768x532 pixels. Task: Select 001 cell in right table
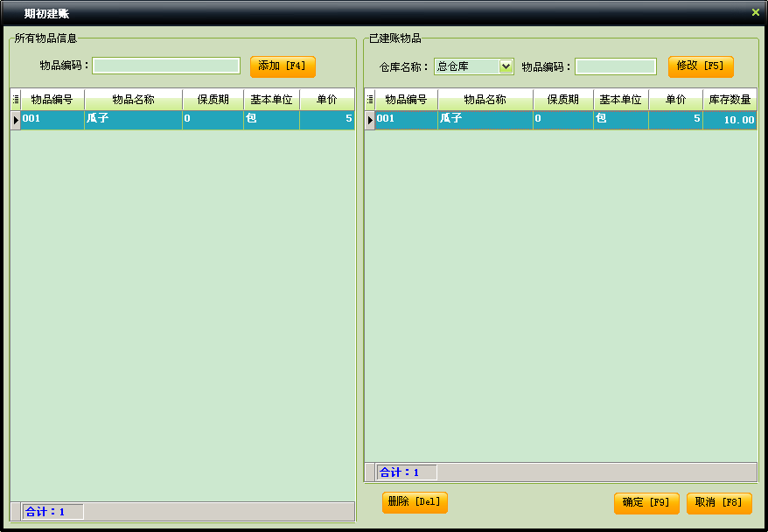point(407,120)
